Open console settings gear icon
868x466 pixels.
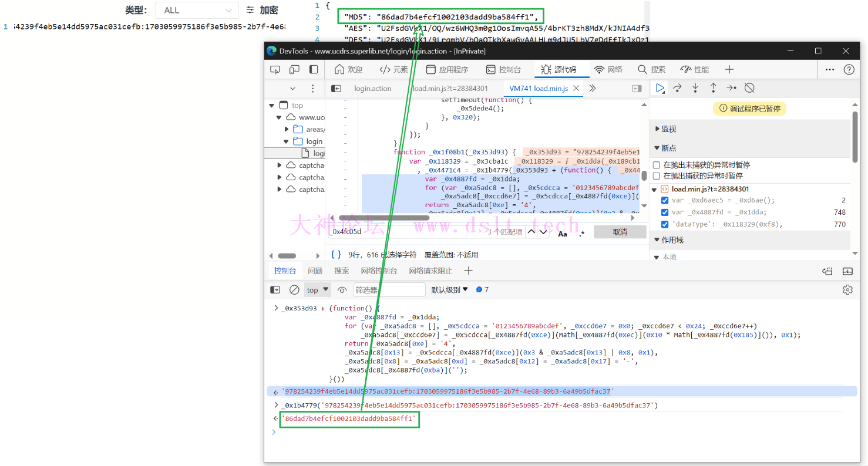point(847,290)
